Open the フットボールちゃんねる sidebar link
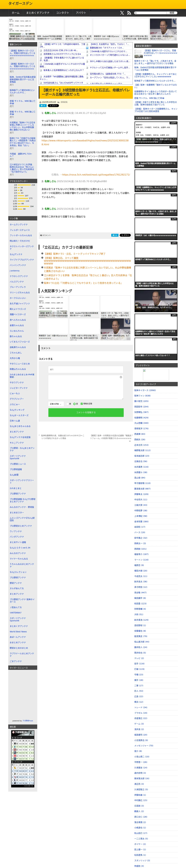The height and width of the screenshot is (868, 186). click(21, 235)
